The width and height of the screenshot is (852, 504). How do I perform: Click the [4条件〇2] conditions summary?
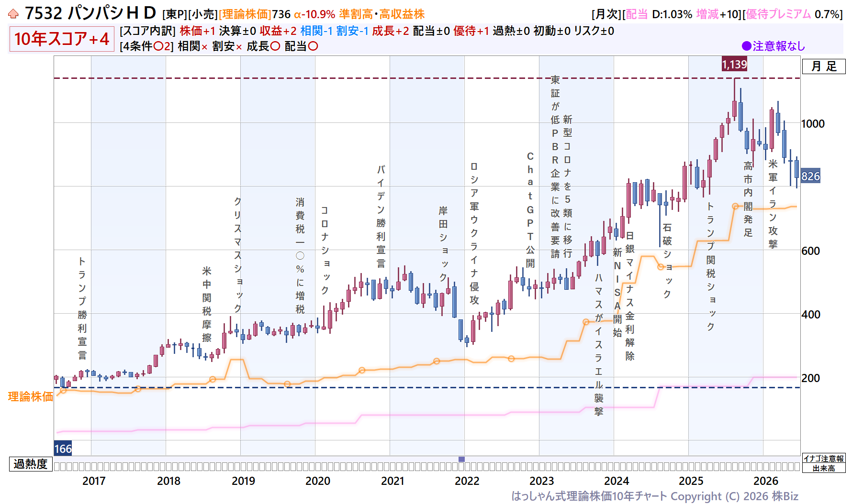pyautogui.click(x=146, y=46)
